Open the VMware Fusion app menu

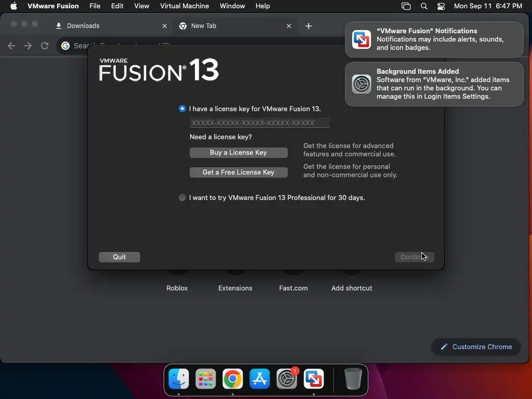point(53,6)
